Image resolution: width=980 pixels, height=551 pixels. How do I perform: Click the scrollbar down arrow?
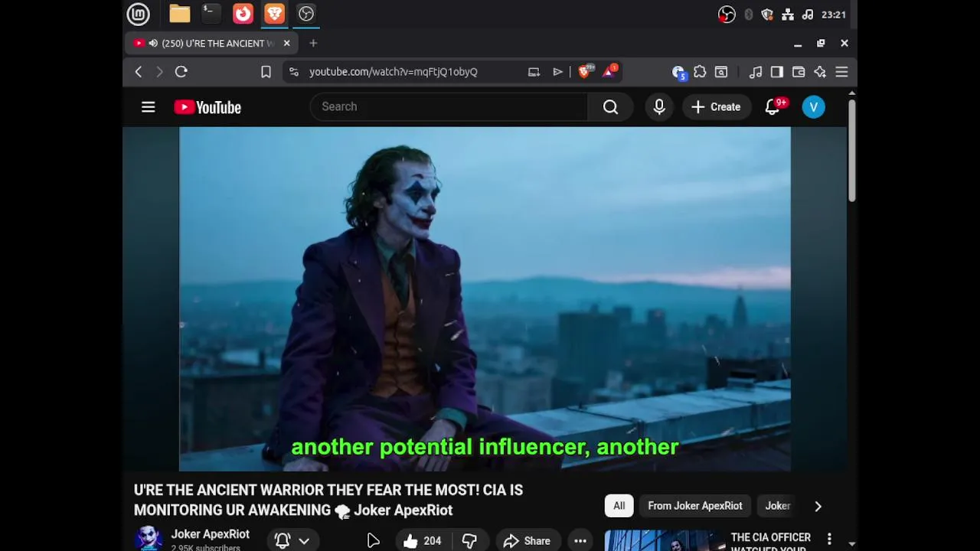coord(851,544)
